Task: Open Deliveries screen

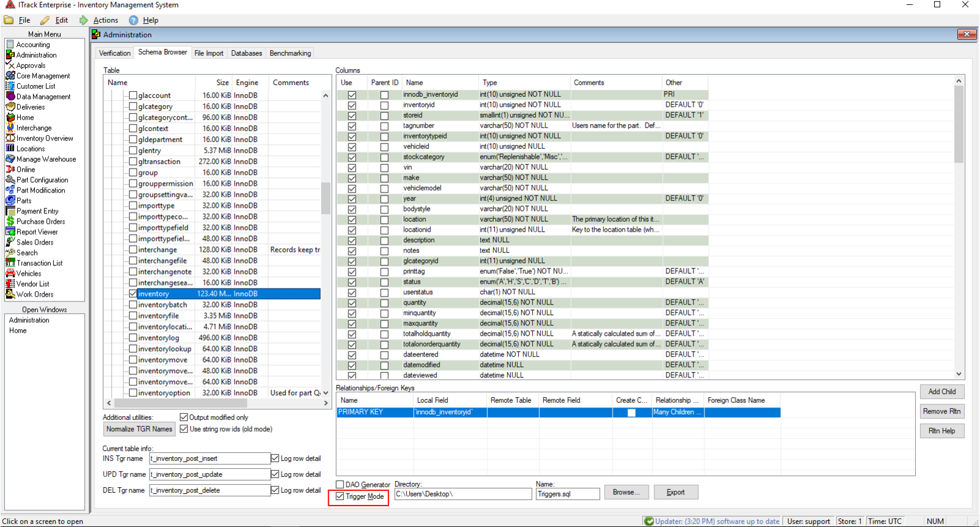Action: pyautogui.click(x=31, y=107)
